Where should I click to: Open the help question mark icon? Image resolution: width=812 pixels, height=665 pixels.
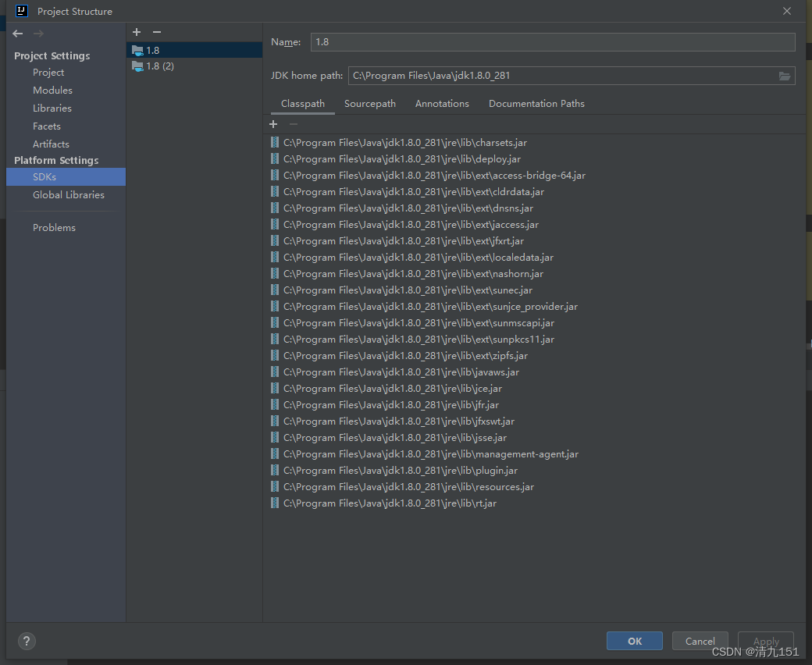click(x=26, y=641)
